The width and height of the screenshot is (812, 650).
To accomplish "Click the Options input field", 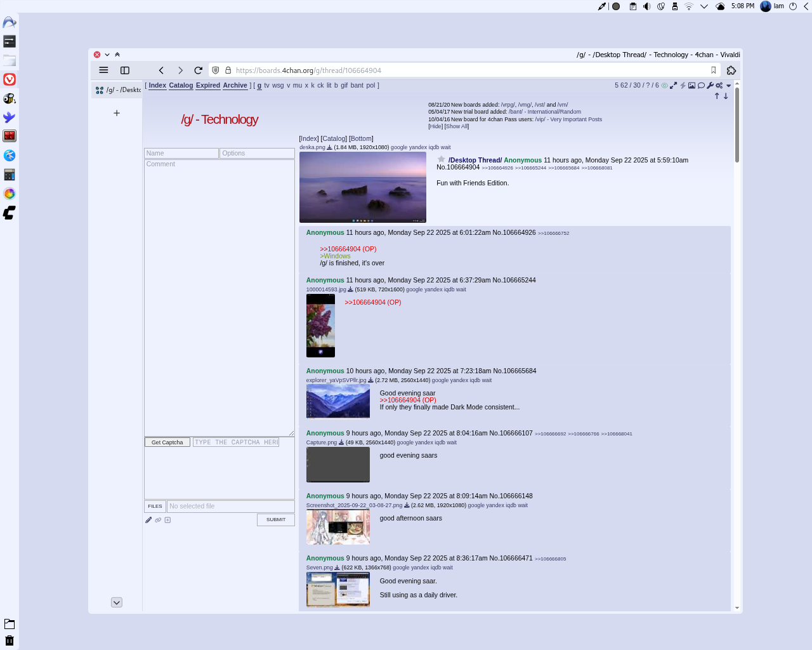I will tap(257, 153).
